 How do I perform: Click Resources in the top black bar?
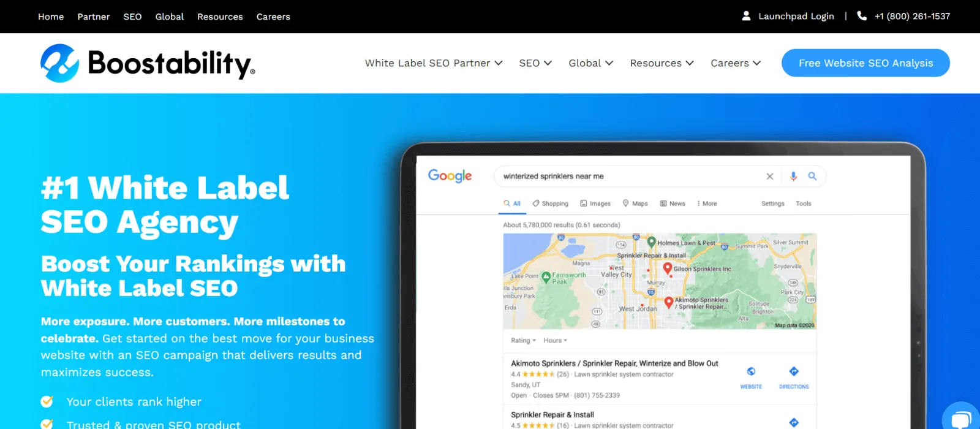click(220, 17)
